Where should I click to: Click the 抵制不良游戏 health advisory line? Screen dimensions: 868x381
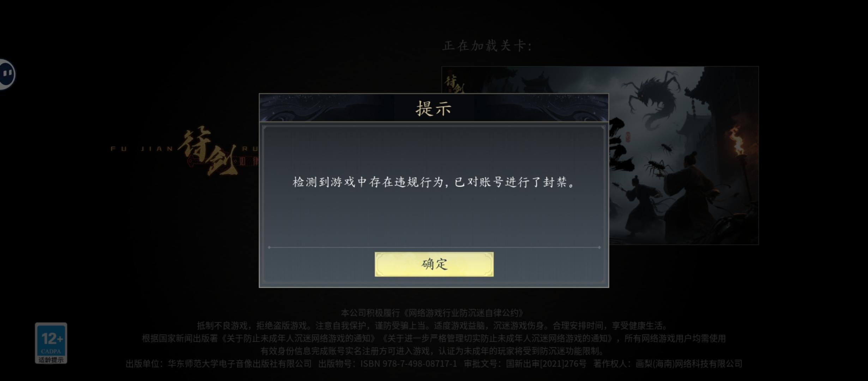[x=432, y=326]
